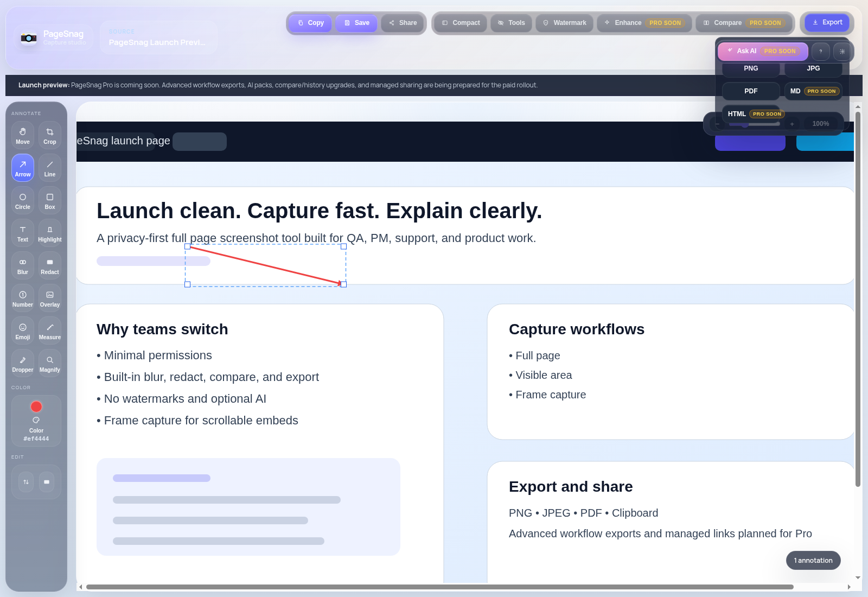Select the Arrow annotation tool
This screenshot has height=597, width=868.
tap(23, 168)
